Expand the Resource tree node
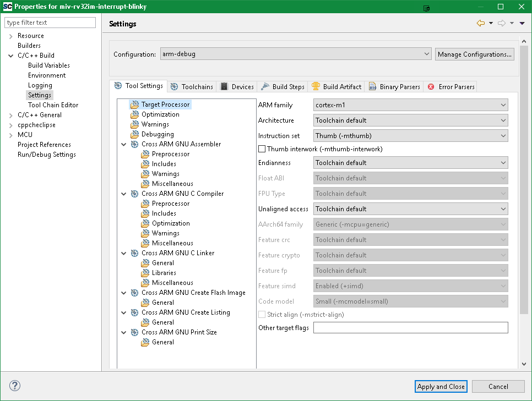The image size is (532, 401). click(11, 36)
